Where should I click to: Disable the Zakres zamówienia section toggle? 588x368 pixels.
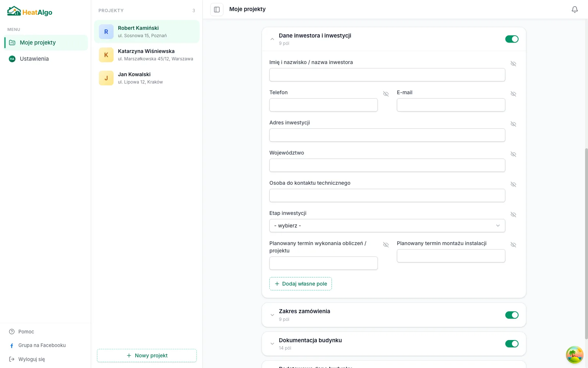[x=512, y=315]
